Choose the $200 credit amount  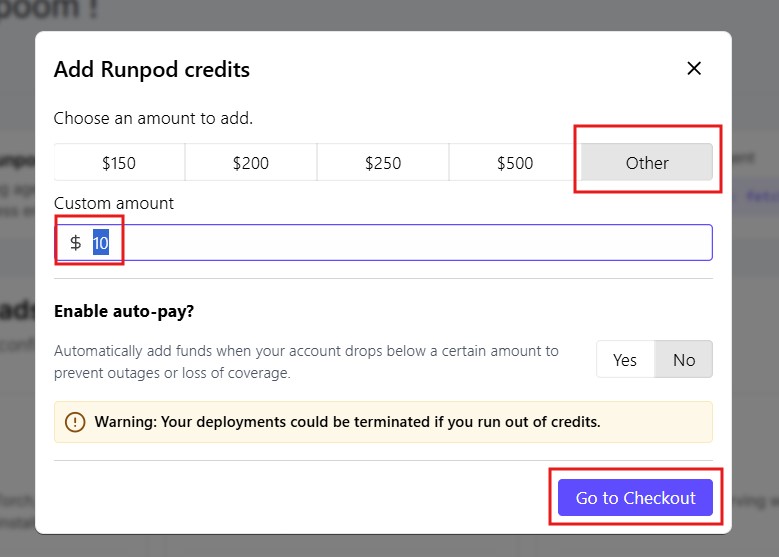[x=251, y=162]
